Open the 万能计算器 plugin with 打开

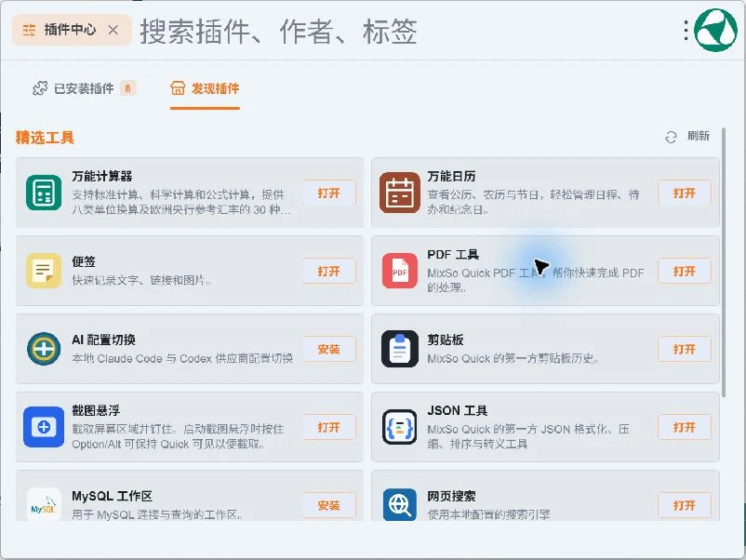328,193
